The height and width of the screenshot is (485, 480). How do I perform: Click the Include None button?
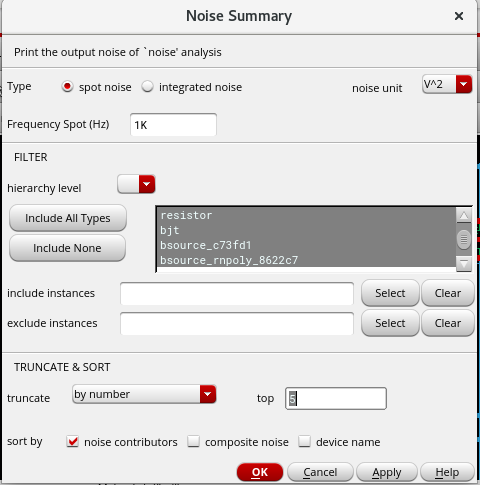point(67,248)
